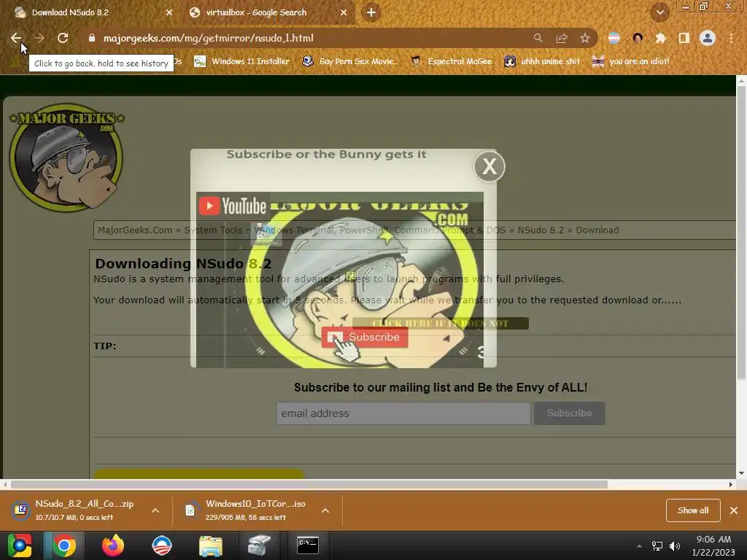This screenshot has height=560, width=747.
Task: Open MajorGeeks.Com breadcrumb link
Action: coord(135,230)
